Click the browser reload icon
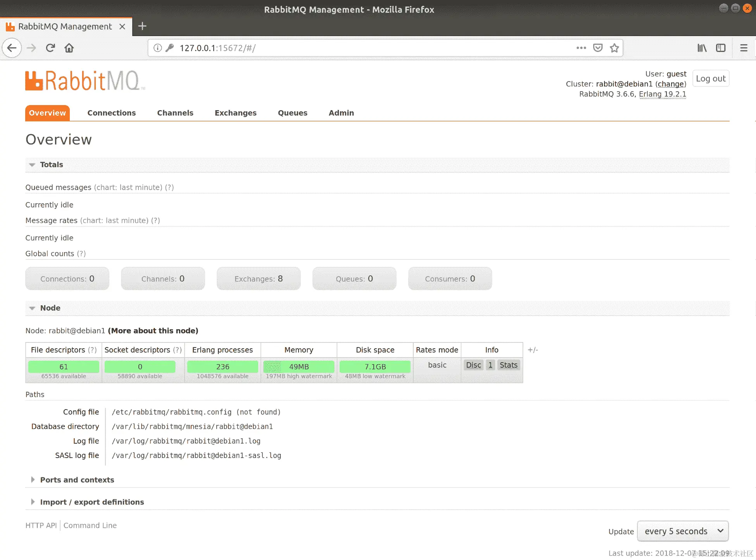Viewport: 756px width, 560px height. click(x=50, y=48)
